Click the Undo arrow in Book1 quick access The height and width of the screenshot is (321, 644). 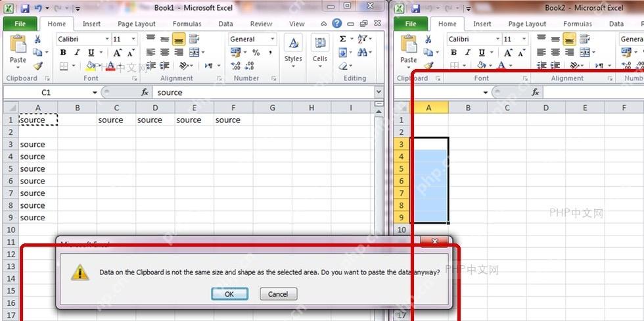click(x=37, y=8)
